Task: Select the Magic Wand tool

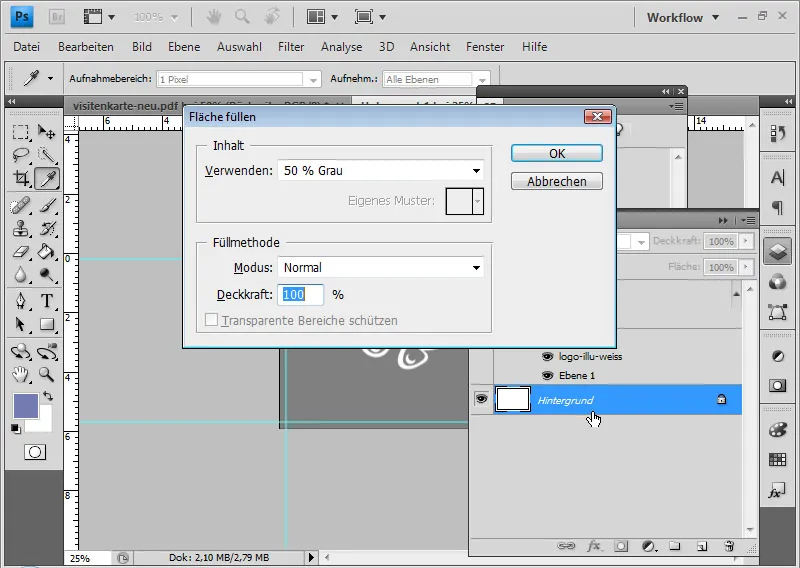Action: (x=47, y=155)
